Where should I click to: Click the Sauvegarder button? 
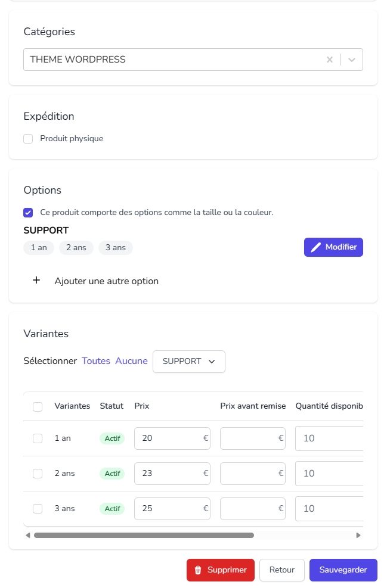343,570
